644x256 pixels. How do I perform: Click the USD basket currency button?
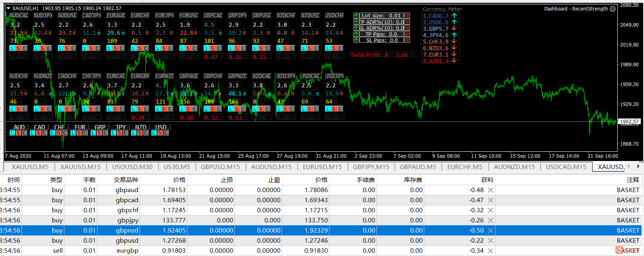click(x=161, y=127)
